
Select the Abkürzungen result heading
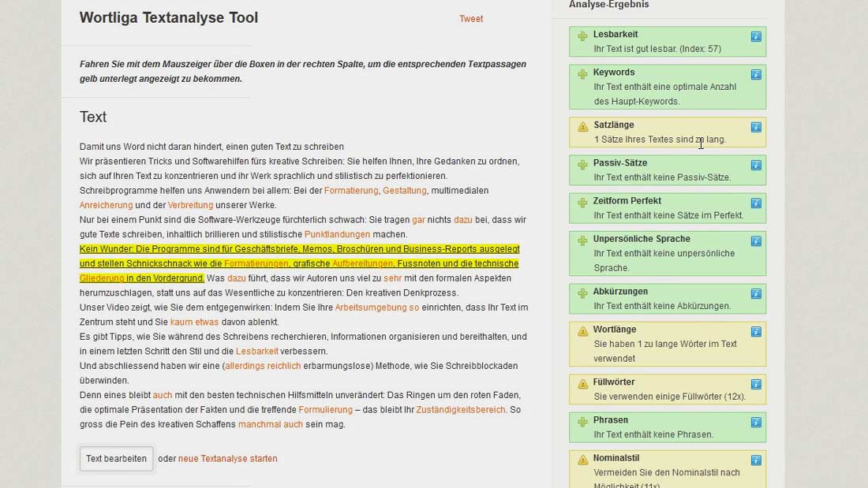pos(620,292)
